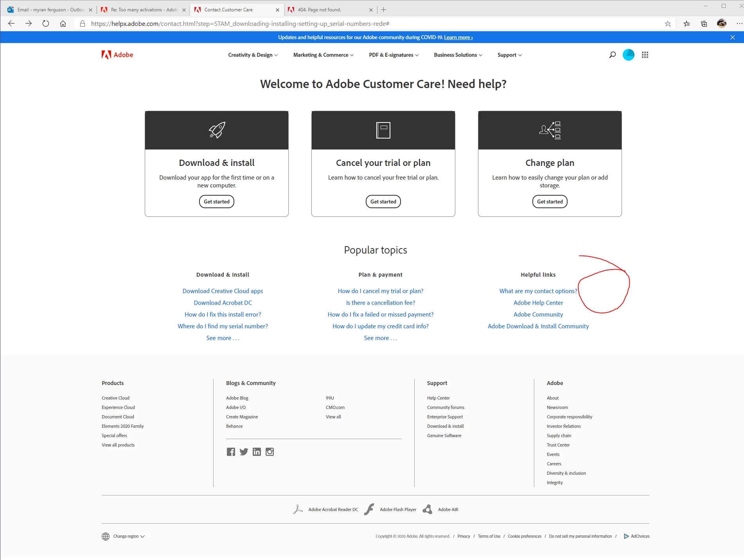Reload the page with refresh icon
Viewport: 744px width, 560px height.
point(46,23)
